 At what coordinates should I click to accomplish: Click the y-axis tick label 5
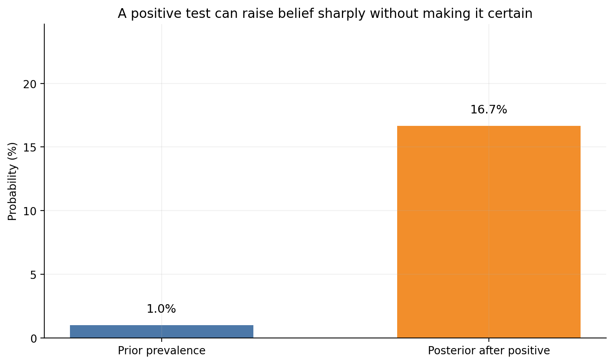point(33,275)
